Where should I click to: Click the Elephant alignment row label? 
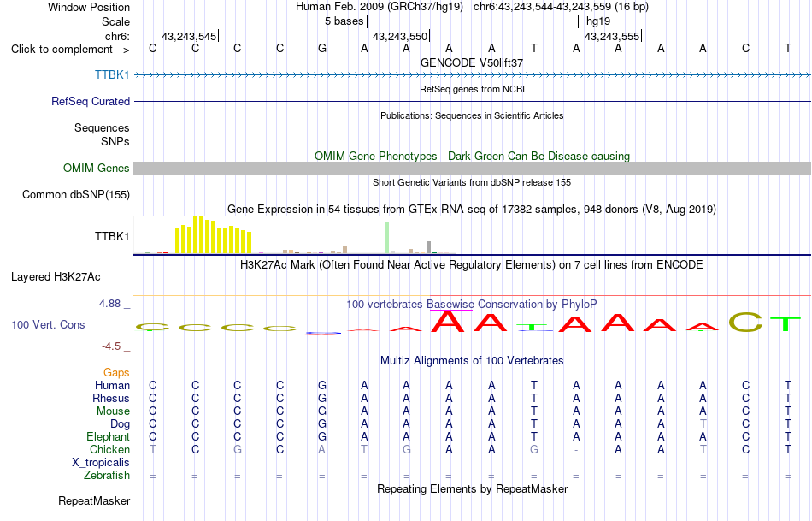(108, 436)
